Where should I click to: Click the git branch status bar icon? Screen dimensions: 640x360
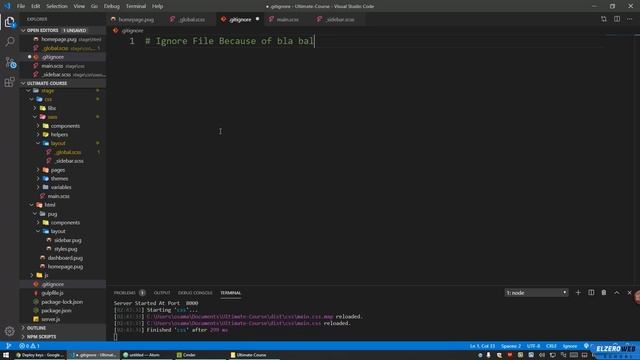tap(9, 346)
